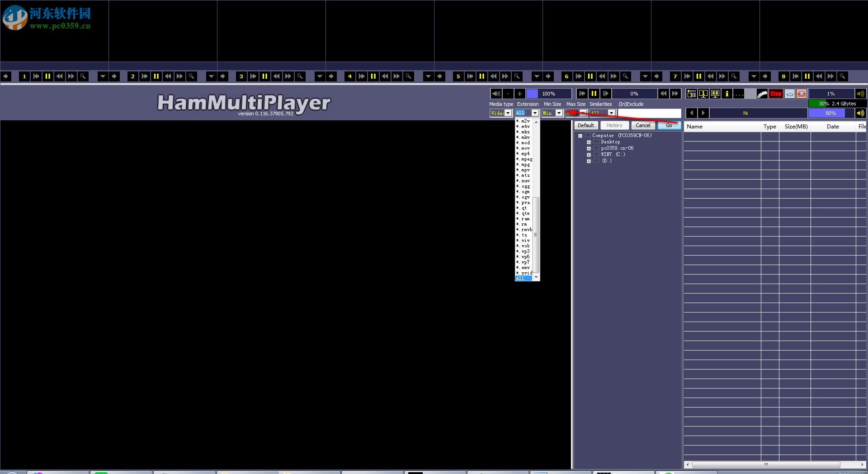Collapse the Computer tree node

580,136
